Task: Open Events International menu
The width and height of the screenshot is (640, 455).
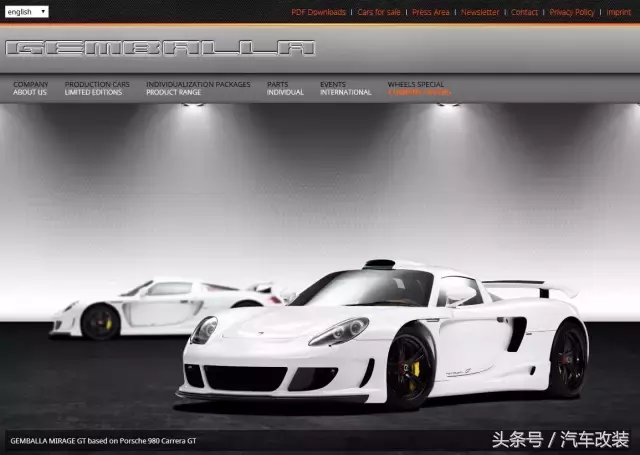Action: tap(346, 88)
